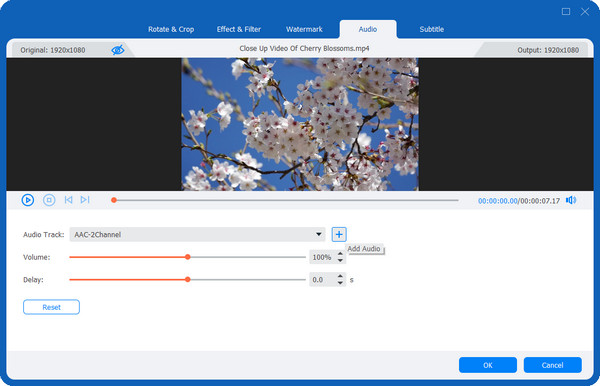Click the cherry blossom video preview
Screen dimensions: 600x386
(x=300, y=124)
